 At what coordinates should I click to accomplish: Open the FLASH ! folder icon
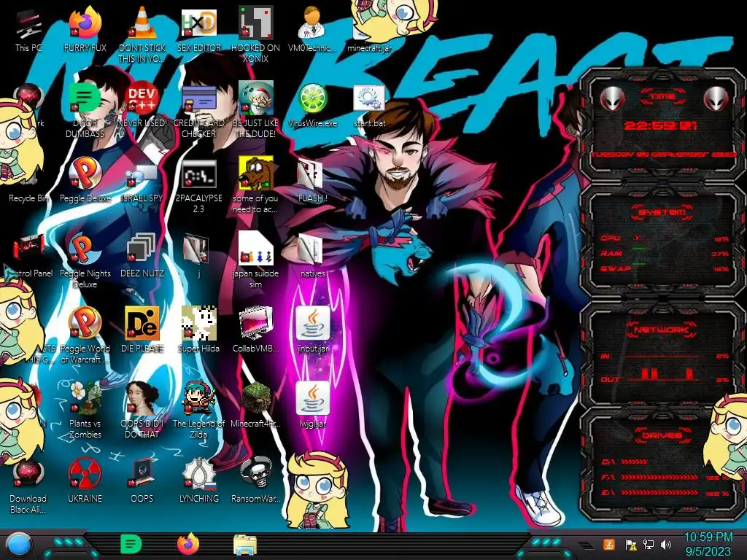(312, 181)
